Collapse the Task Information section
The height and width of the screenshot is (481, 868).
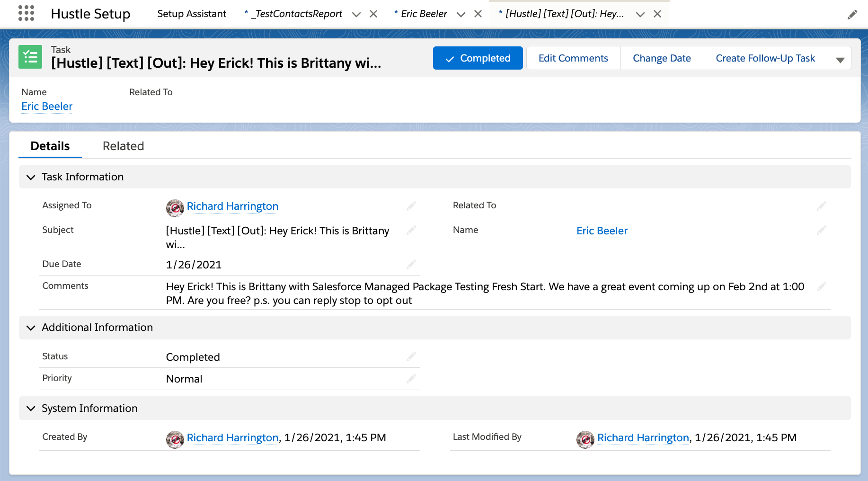pyautogui.click(x=31, y=177)
